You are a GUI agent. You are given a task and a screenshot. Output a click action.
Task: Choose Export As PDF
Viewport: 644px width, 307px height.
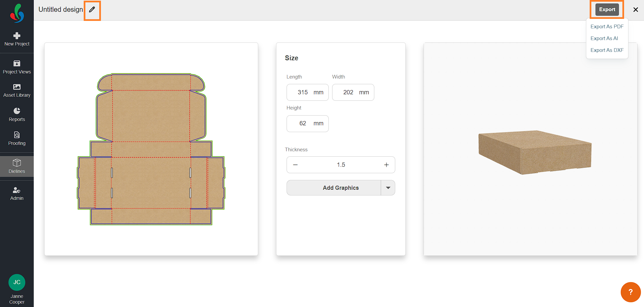[607, 27]
